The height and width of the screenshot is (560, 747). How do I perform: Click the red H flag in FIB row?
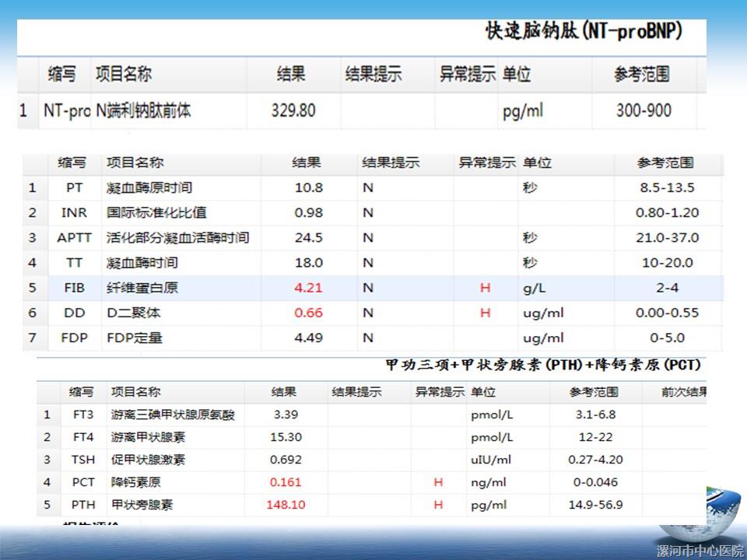pos(486,288)
